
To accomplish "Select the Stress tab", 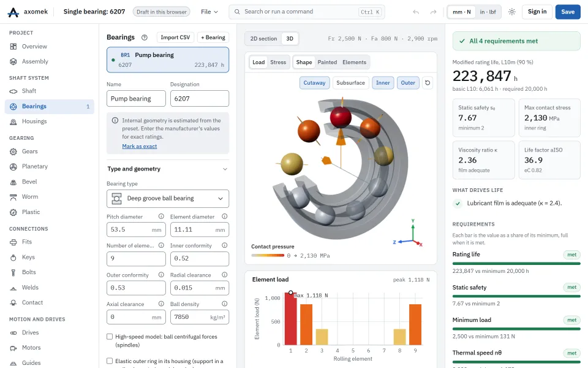I will [x=278, y=63].
